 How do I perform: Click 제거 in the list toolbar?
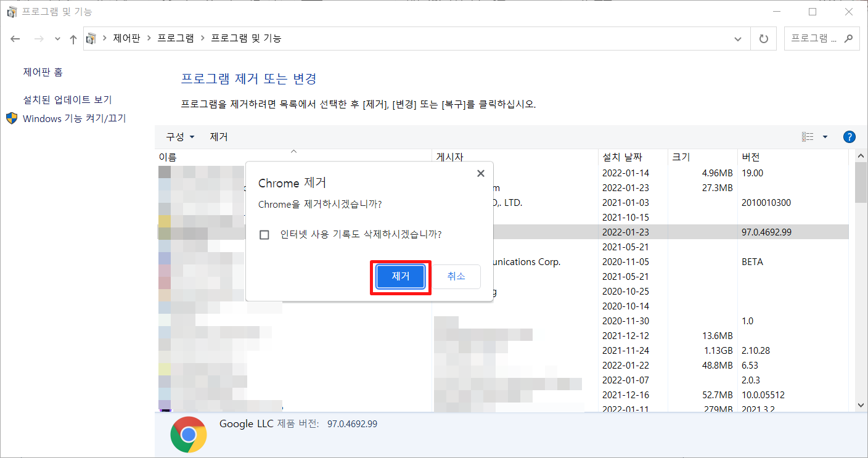[x=219, y=137]
